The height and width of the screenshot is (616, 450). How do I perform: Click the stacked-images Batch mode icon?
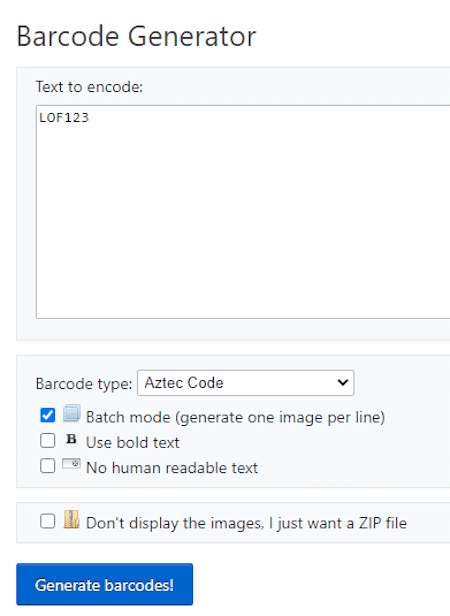coord(72,414)
